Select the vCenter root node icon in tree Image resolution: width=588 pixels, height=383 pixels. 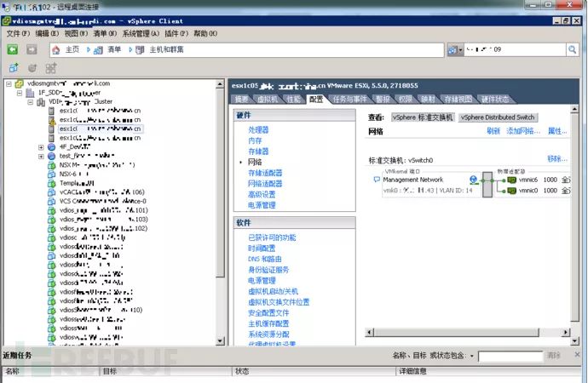(20, 84)
